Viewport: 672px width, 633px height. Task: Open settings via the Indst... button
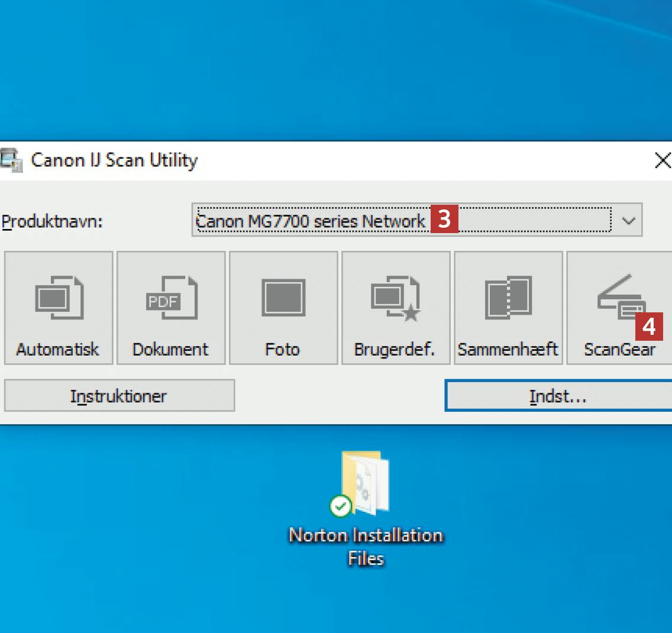click(x=558, y=396)
